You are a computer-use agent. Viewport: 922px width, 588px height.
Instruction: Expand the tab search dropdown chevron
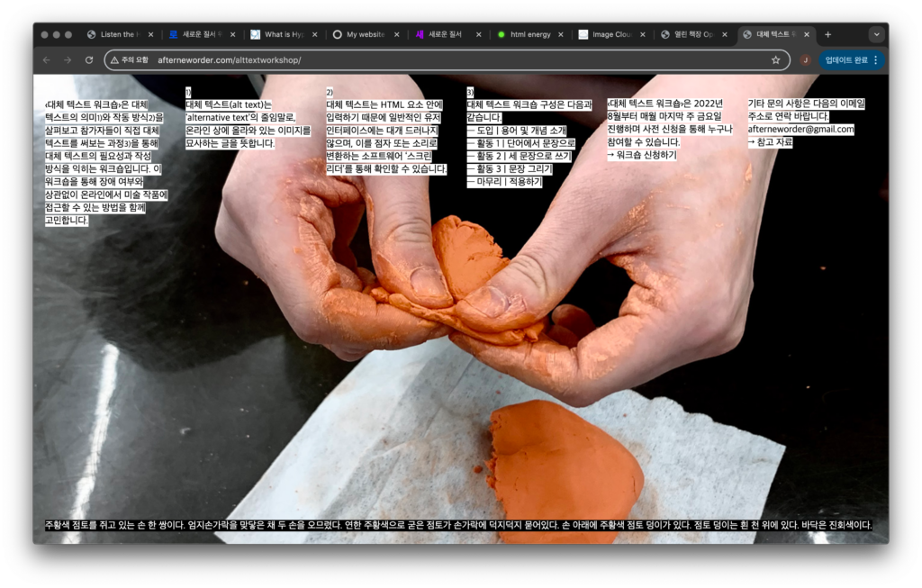876,34
